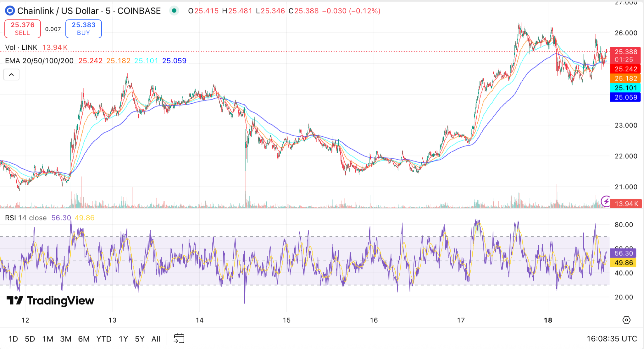Click the 16:08:35 UTC timezone clock

[612, 339]
